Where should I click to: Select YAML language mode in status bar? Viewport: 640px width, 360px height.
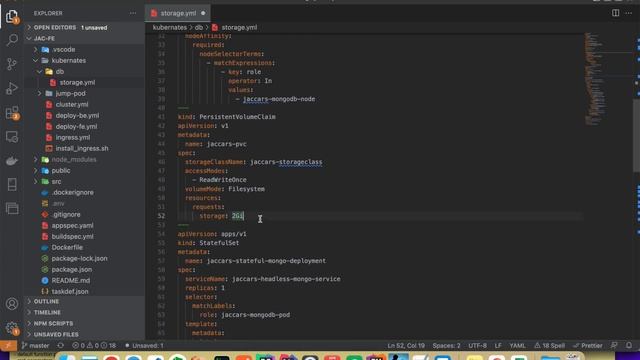click(517, 346)
